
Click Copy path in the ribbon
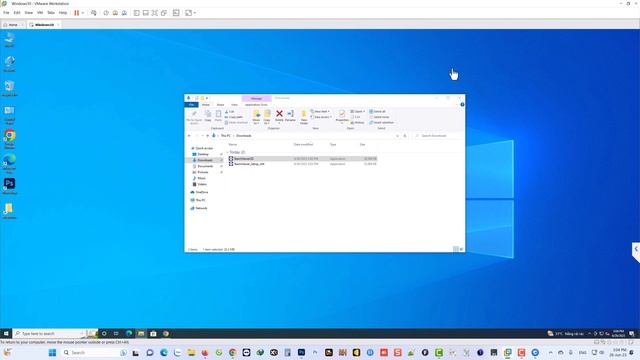234,117
